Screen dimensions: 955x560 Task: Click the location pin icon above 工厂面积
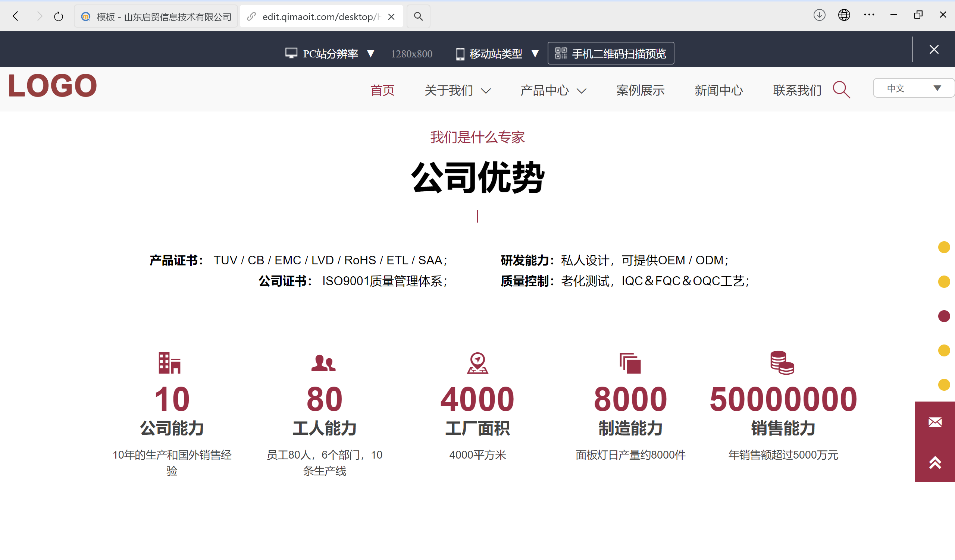(x=477, y=363)
